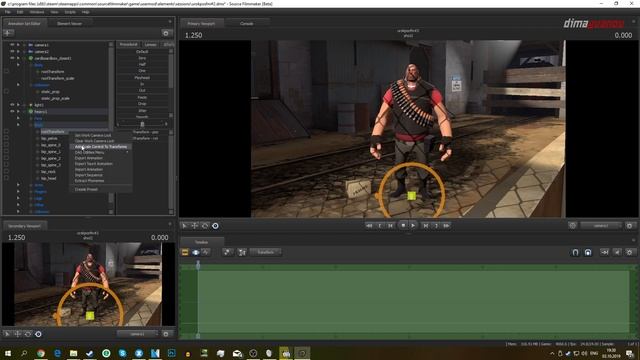
Task: Click the timeline playhead marker
Action: point(198,265)
